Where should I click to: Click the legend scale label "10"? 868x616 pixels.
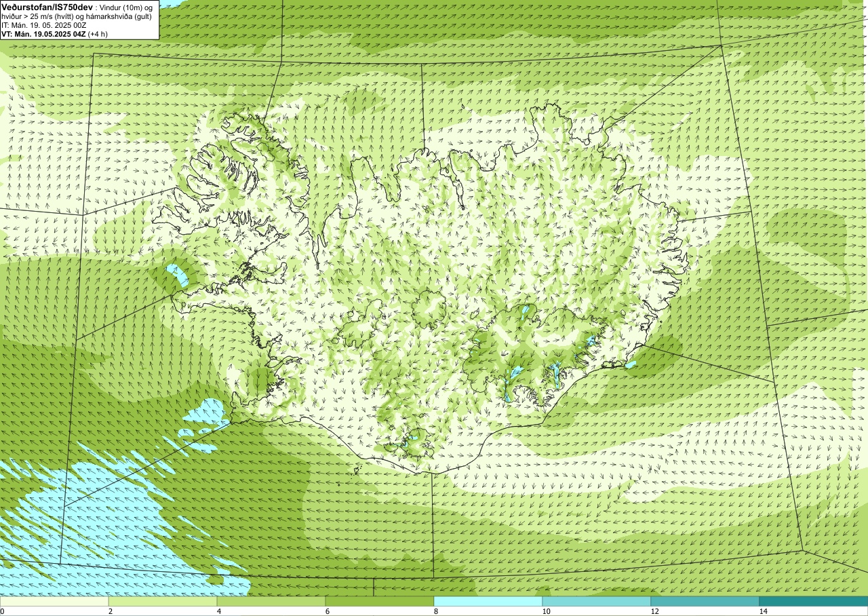(x=545, y=611)
